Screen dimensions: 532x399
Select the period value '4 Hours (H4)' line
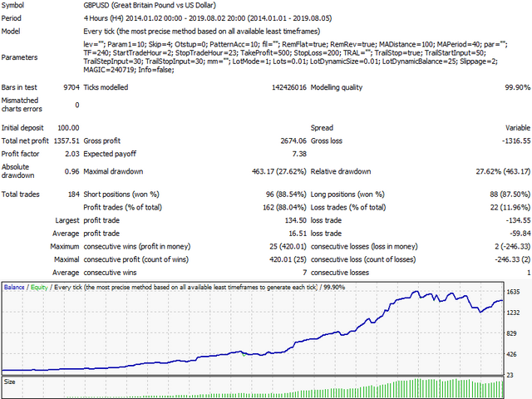[x=208, y=18]
